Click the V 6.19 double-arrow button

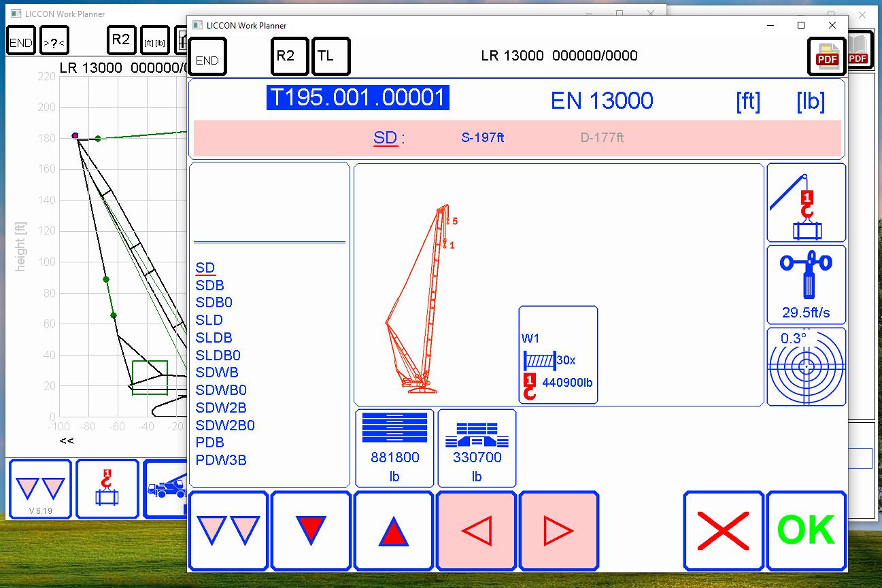40,489
